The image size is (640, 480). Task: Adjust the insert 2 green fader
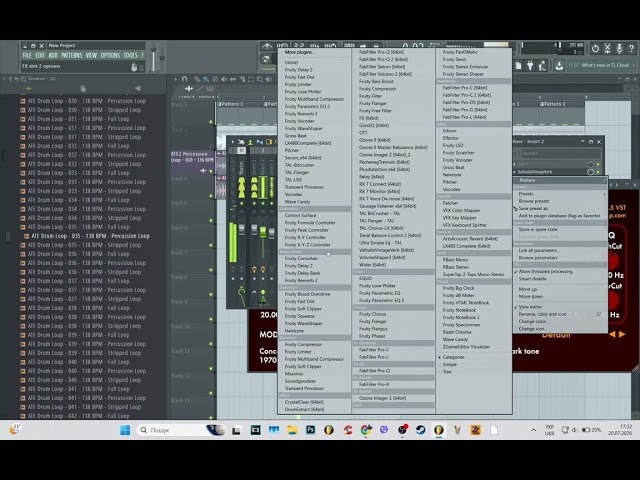(x=263, y=232)
